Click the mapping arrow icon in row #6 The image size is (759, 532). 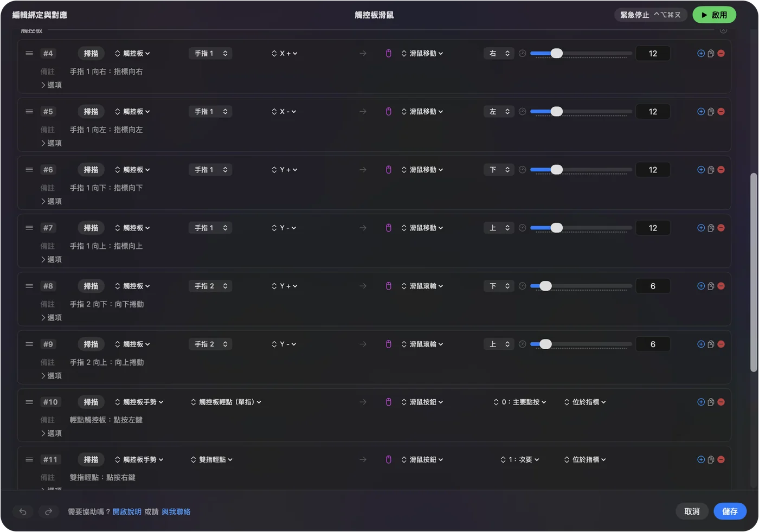click(x=363, y=170)
